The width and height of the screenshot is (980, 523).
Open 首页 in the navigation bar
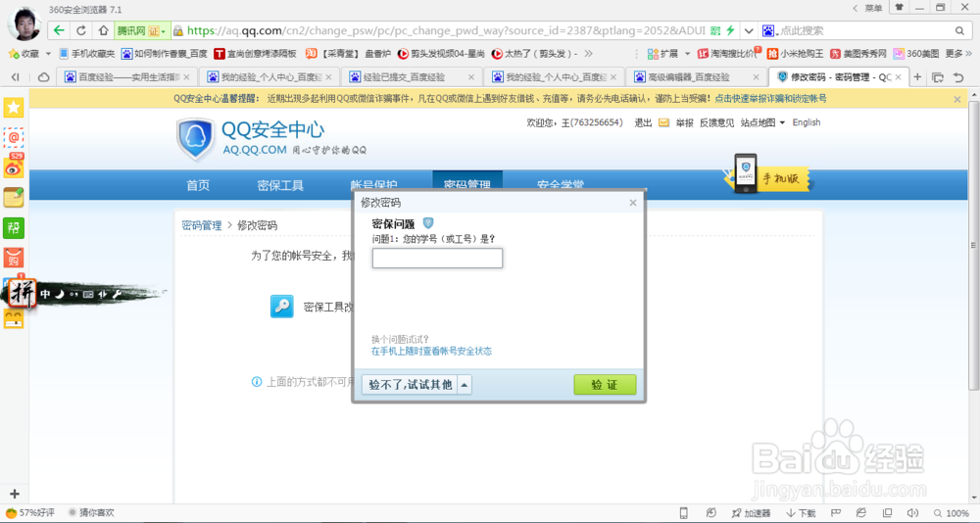point(198,185)
